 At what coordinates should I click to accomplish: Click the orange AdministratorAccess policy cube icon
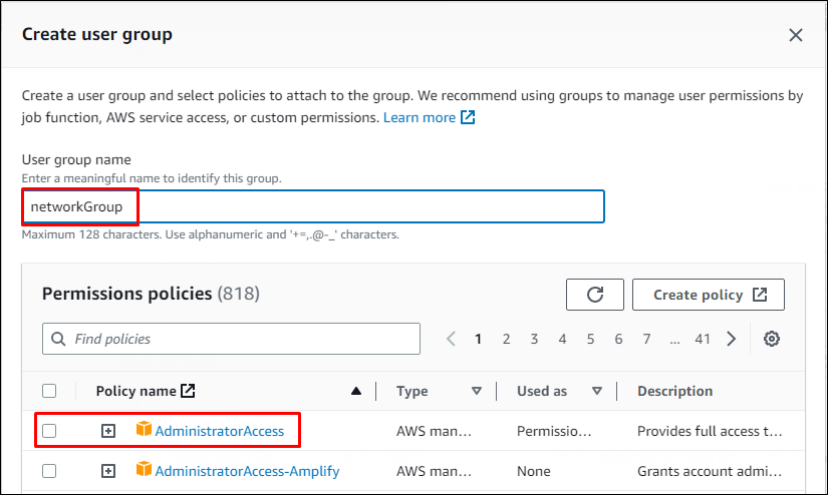click(143, 431)
